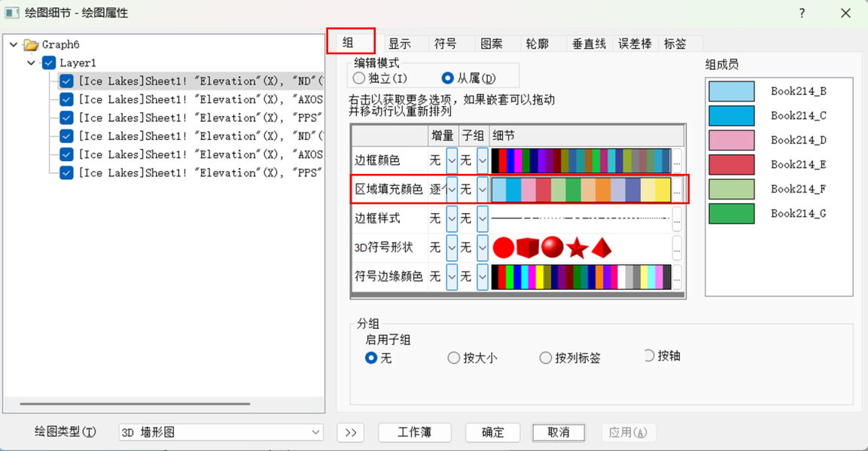The height and width of the screenshot is (451, 868).
Task: Click the Graph6 folder icon
Action: [32, 45]
